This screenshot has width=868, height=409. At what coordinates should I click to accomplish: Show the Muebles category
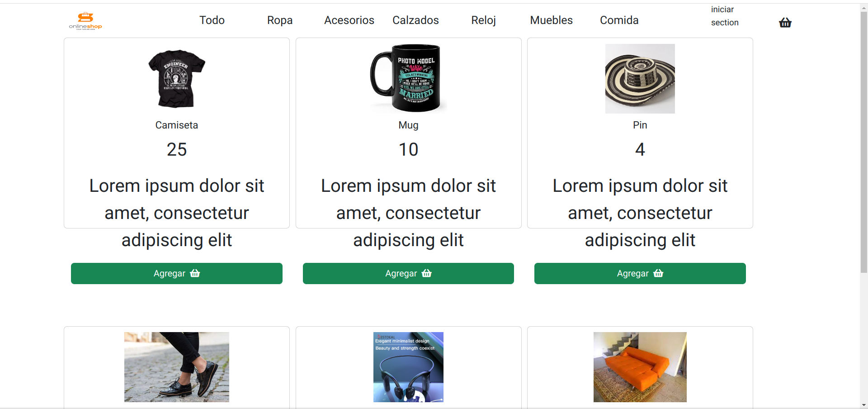(551, 20)
